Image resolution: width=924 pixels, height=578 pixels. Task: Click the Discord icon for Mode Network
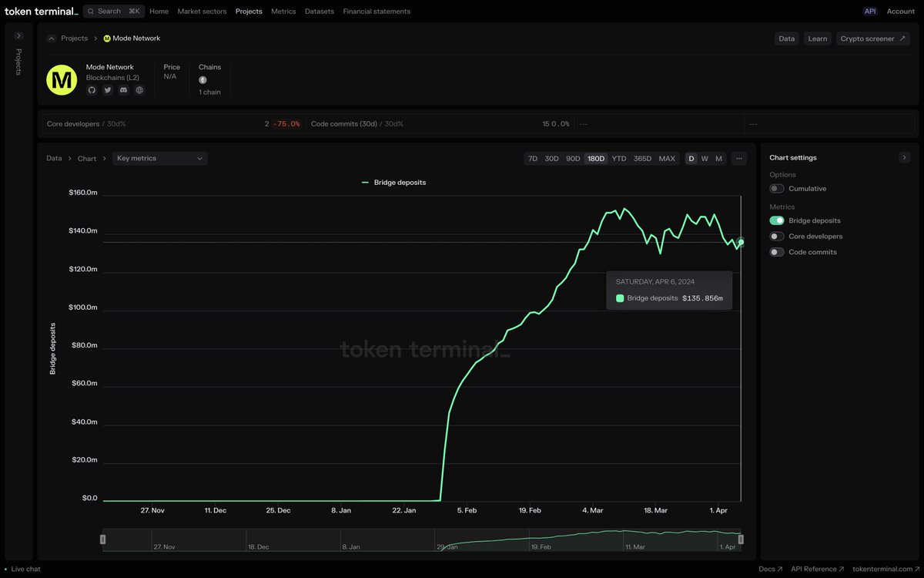(x=123, y=89)
